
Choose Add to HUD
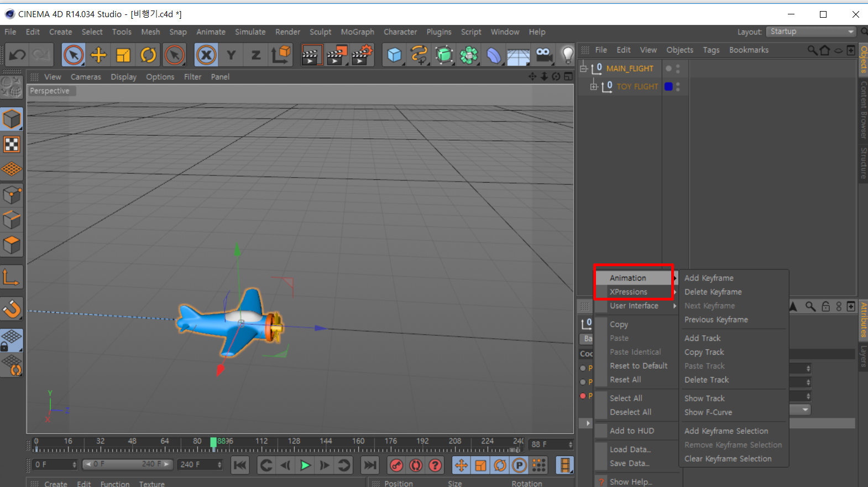click(632, 431)
